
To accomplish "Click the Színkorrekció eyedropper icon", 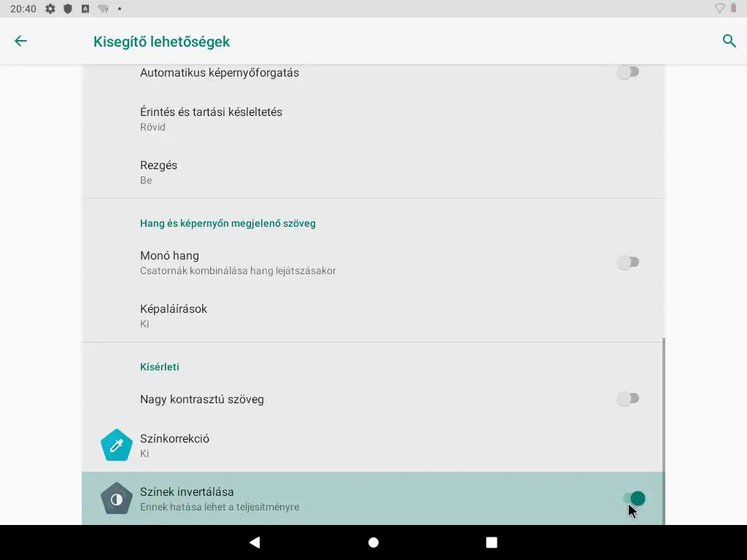I will 116,446.
